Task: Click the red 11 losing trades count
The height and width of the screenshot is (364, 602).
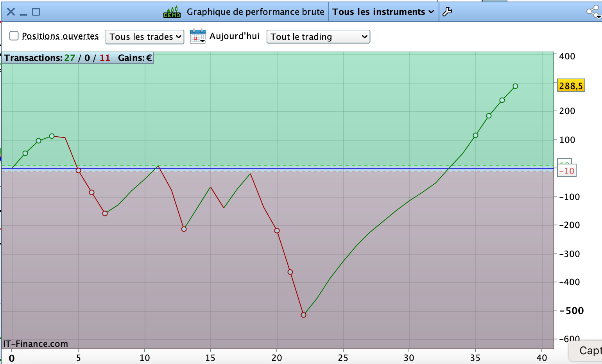Action: coord(105,58)
